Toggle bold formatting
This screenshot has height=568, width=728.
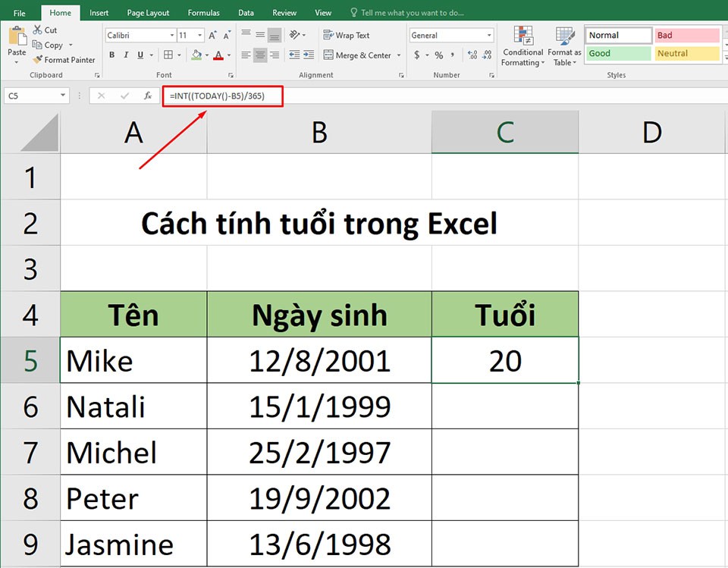(x=111, y=55)
